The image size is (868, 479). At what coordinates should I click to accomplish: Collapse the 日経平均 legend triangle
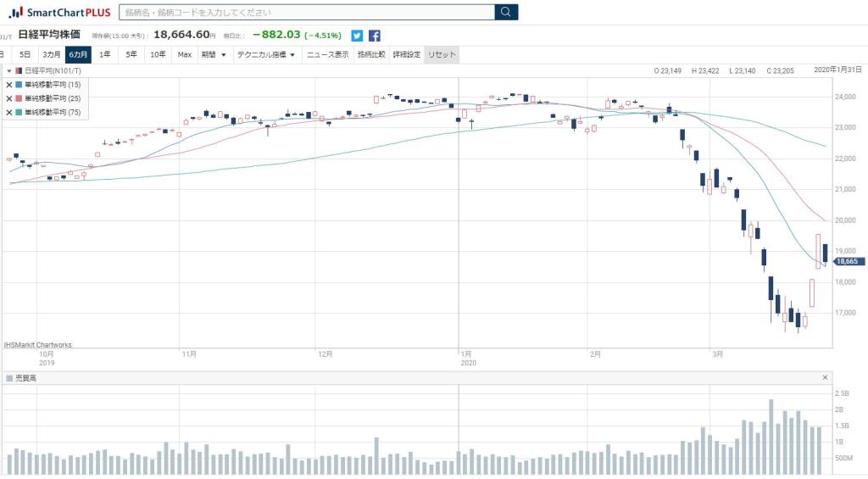[x=8, y=71]
